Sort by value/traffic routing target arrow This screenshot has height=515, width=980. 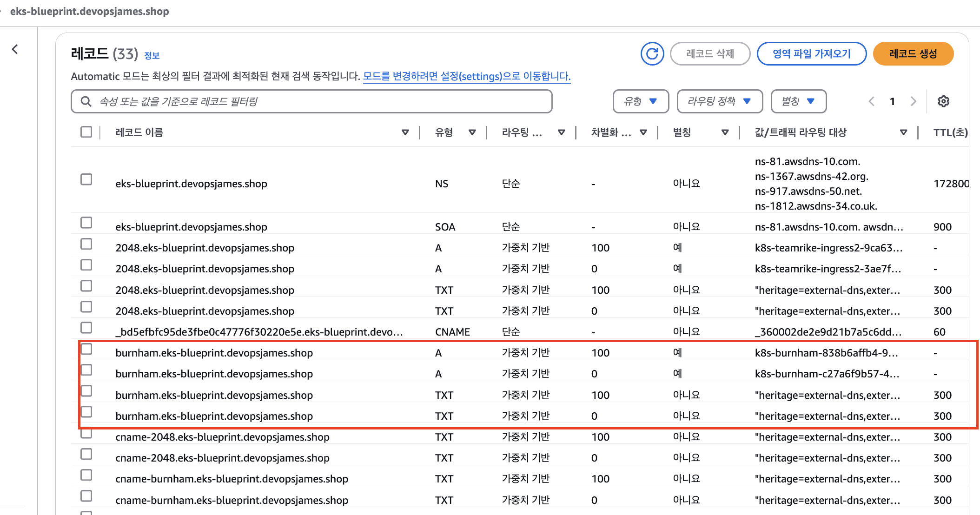tap(903, 132)
